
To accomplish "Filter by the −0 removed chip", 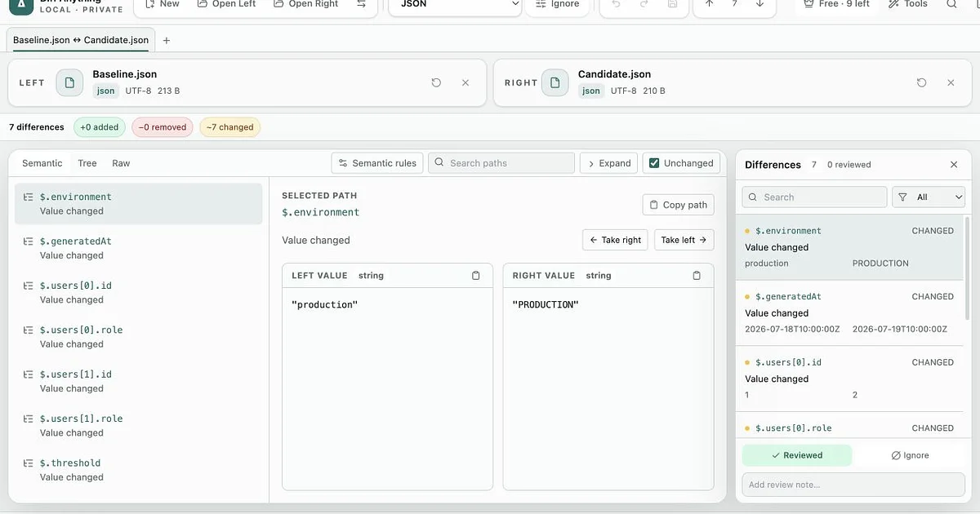I will click(x=163, y=127).
